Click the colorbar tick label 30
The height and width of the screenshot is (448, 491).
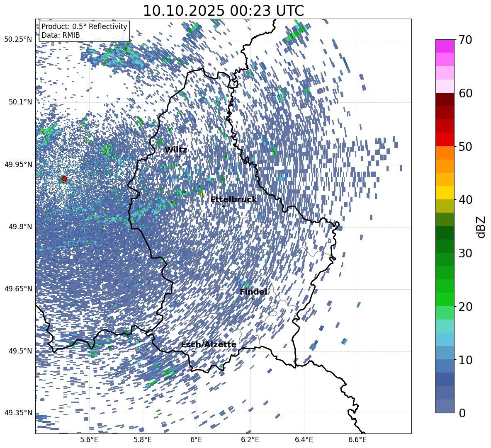click(465, 253)
